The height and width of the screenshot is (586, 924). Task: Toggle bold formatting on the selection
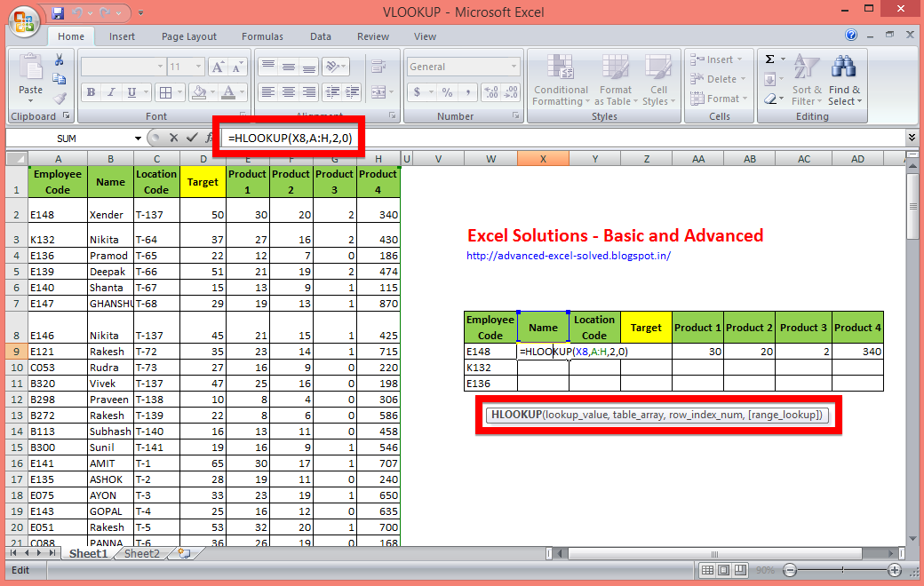tap(92, 92)
